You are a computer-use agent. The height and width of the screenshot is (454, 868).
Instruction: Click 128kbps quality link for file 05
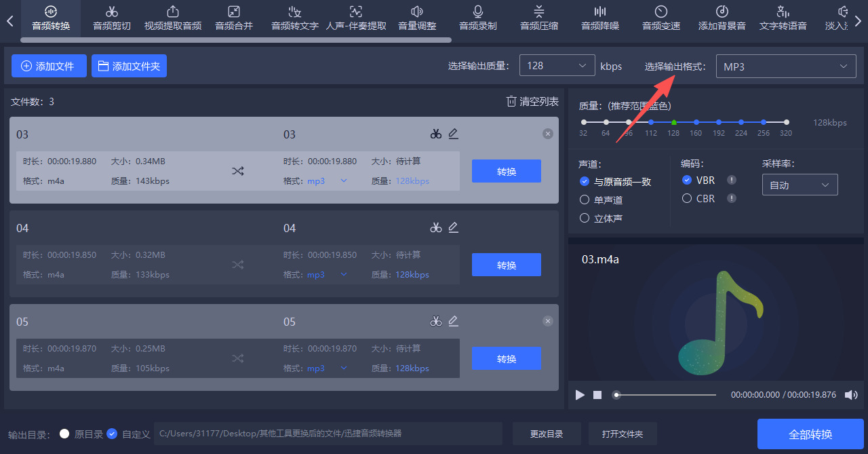[x=412, y=368]
